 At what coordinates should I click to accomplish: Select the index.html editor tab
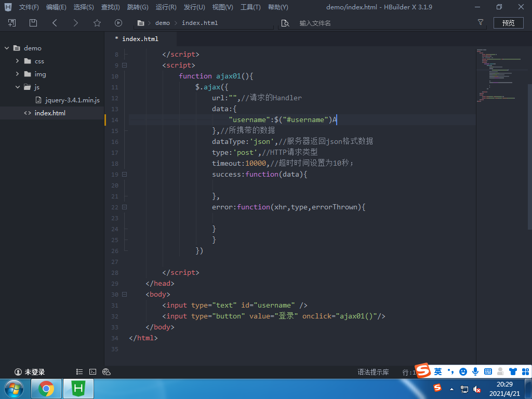pyautogui.click(x=140, y=39)
